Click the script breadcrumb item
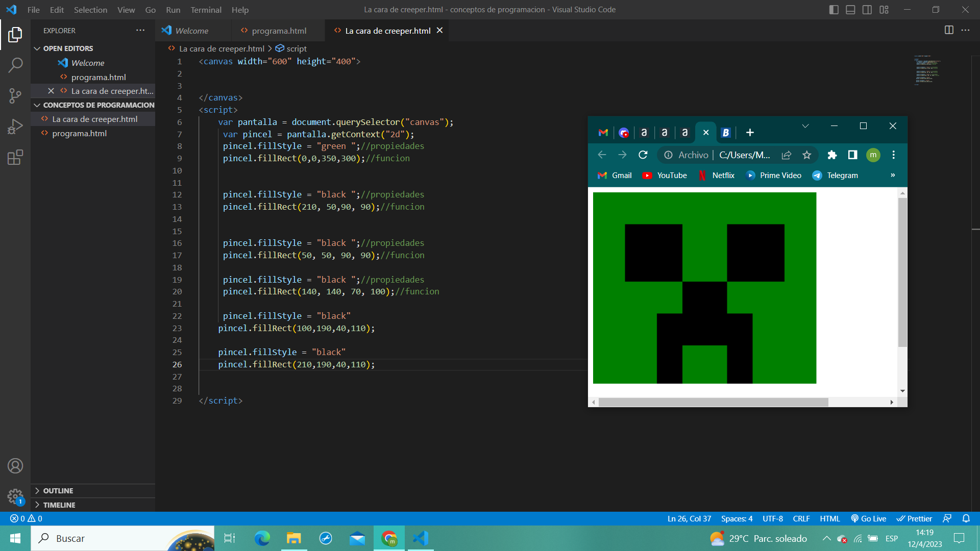Image resolution: width=980 pixels, height=551 pixels. (291, 48)
